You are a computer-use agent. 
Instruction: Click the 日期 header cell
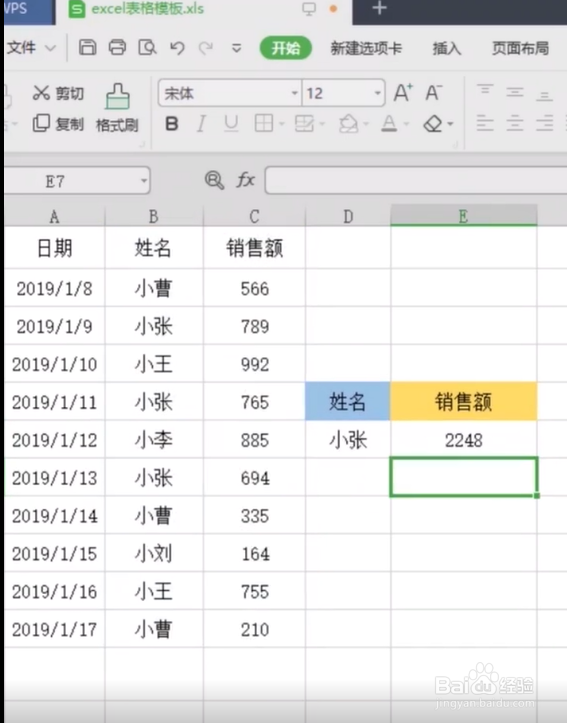click(x=55, y=249)
